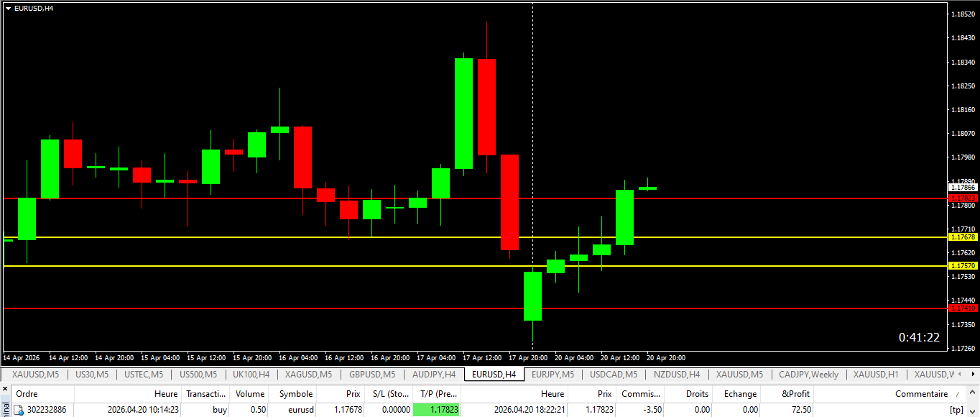This screenshot has height=417, width=980.
Task: Click the Volume column header
Action: point(250,394)
